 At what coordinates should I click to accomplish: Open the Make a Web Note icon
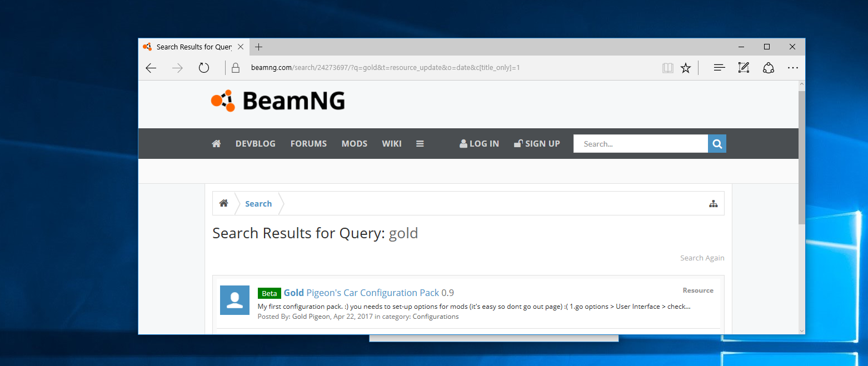tap(744, 68)
